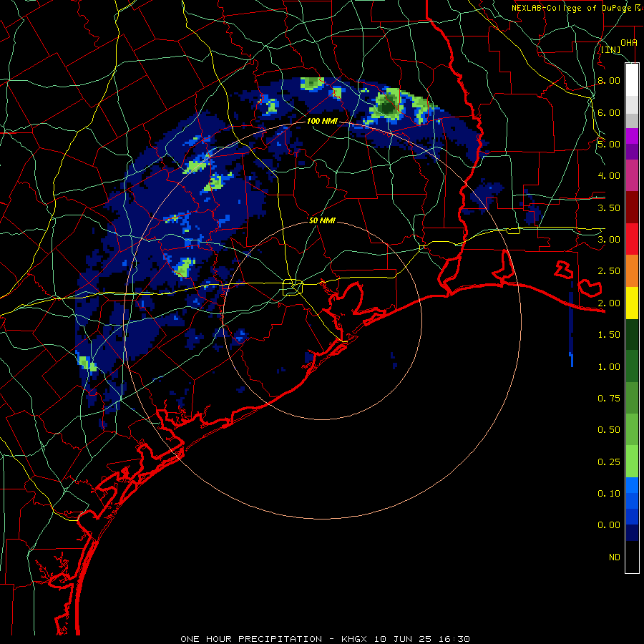Viewport: 644px width, 644px height.
Task: Select the yellow band in the color scale
Action: point(632,303)
